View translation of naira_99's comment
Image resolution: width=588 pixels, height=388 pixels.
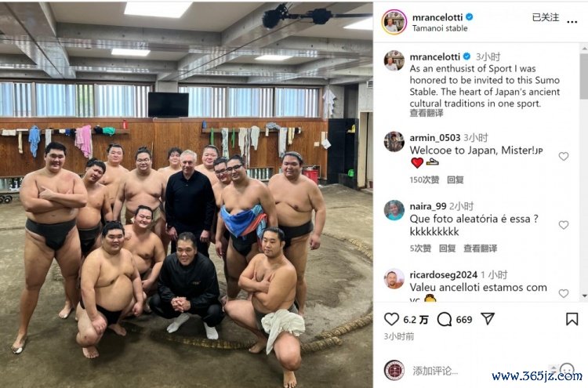(480, 248)
